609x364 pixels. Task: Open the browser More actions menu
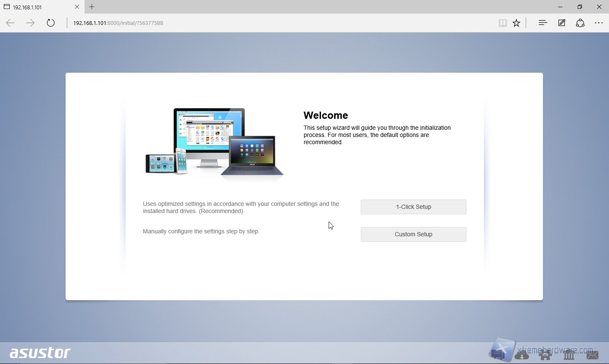coord(599,23)
